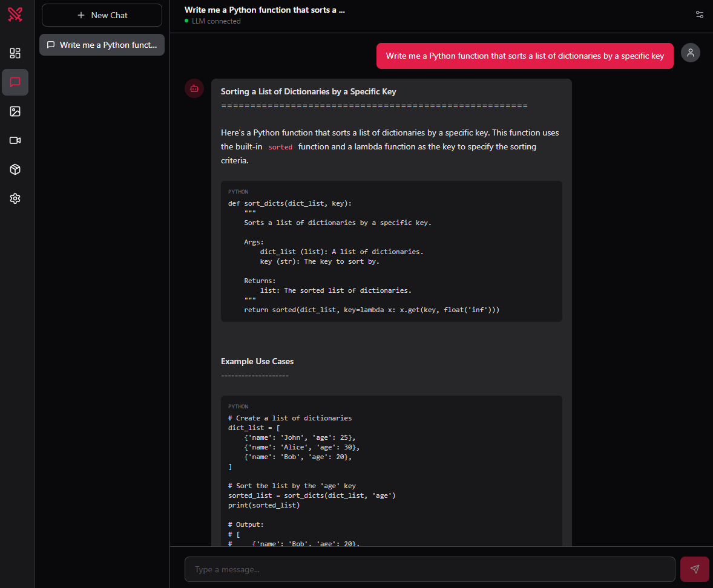Click the chat title in the header
Viewport: 713px width, 588px height.
264,10
